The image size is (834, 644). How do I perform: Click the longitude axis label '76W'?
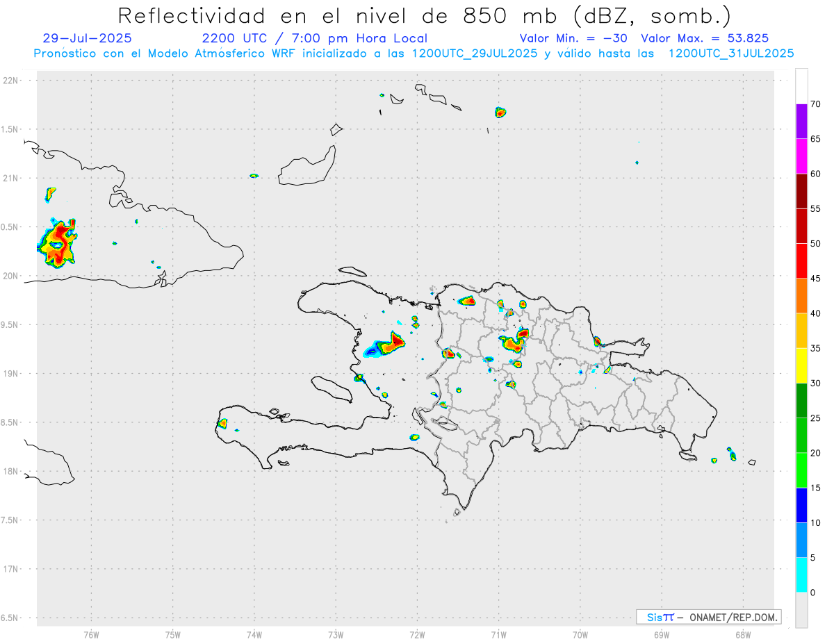click(91, 634)
